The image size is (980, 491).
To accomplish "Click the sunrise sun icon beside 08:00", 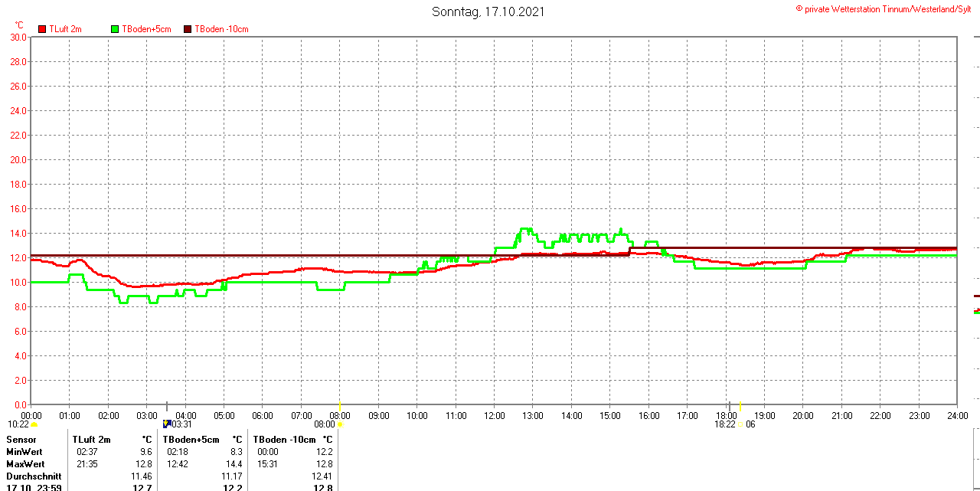I will coord(340,424).
